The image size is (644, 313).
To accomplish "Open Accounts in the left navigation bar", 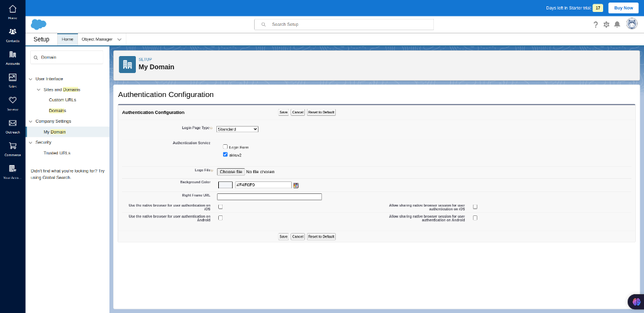I will tap(13, 57).
